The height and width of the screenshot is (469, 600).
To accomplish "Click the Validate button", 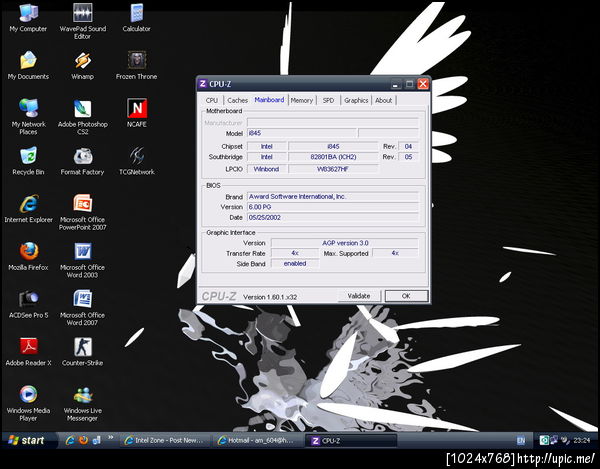I will pos(359,296).
